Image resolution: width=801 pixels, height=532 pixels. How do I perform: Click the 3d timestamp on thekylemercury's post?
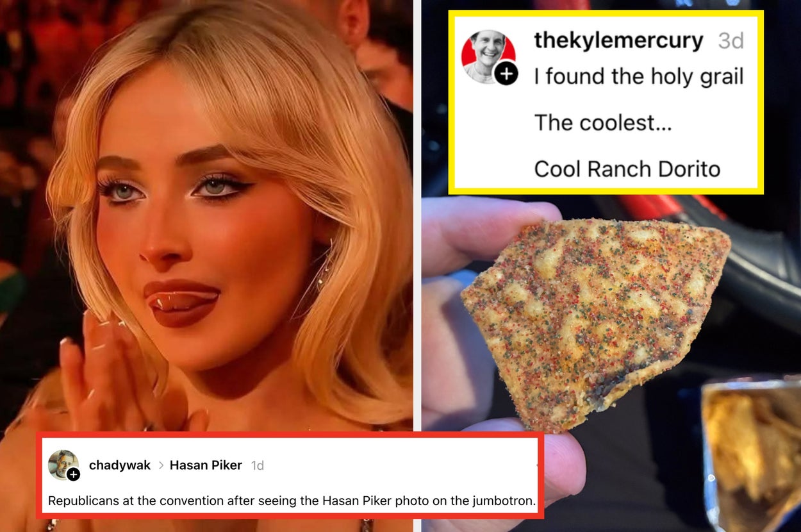pyautogui.click(x=731, y=41)
